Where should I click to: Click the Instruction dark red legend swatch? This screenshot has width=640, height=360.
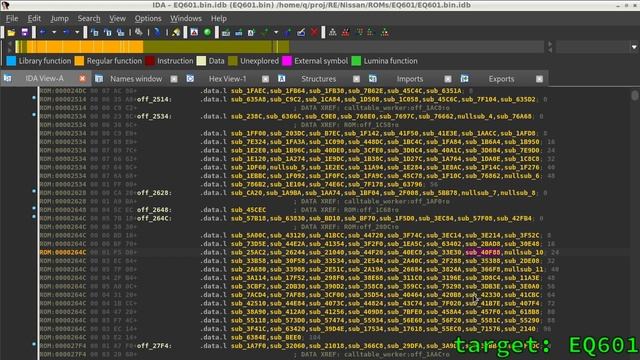150,61
